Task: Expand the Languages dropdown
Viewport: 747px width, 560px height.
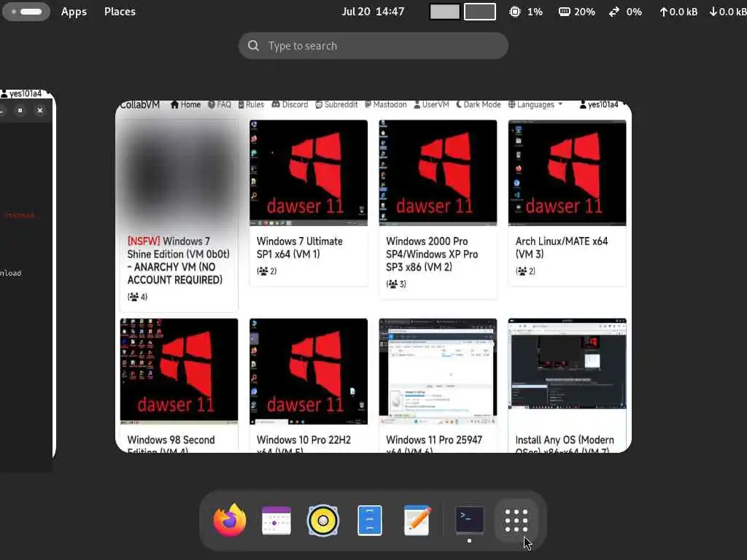Action: (x=535, y=104)
